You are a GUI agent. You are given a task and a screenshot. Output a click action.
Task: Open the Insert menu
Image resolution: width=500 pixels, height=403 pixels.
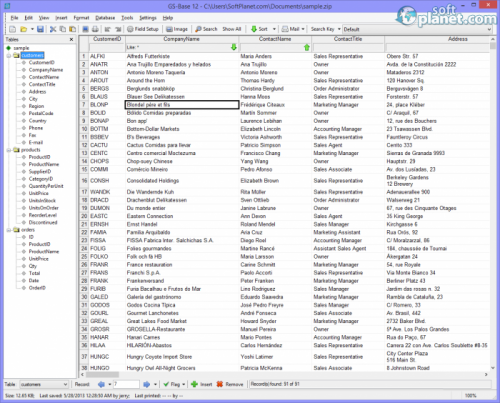point(61,18)
